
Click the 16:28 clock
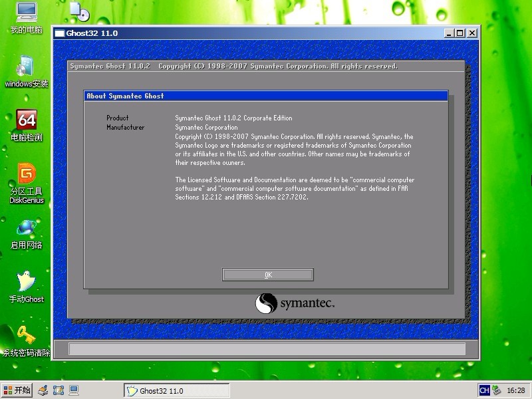[516, 390]
